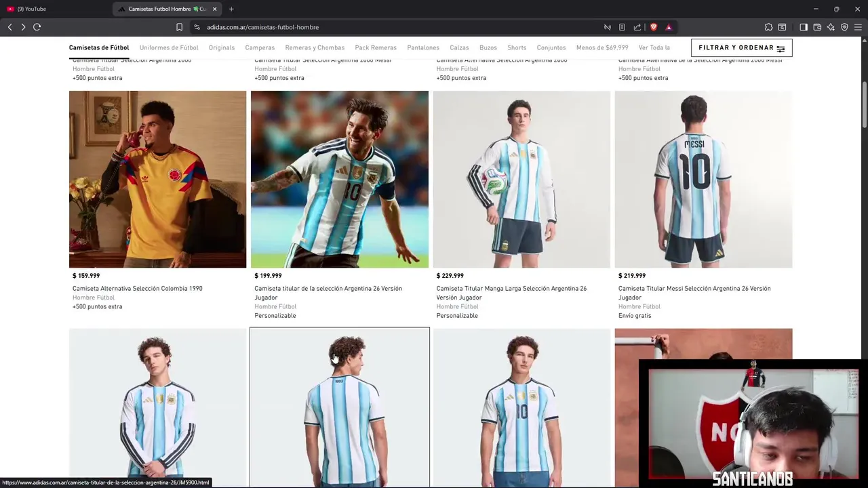The height and width of the screenshot is (488, 868).
Task: Open the long sleeve Argentina jersey with ball photo
Action: (x=521, y=179)
